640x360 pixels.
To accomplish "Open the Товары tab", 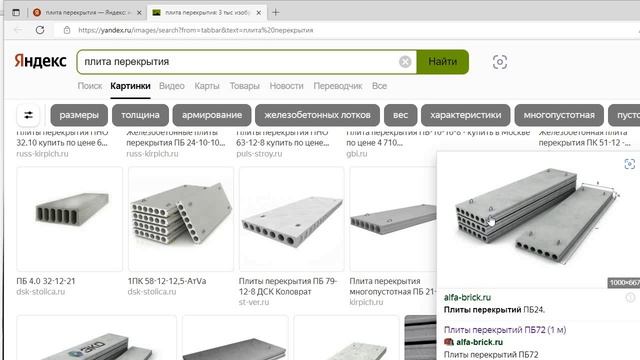I will pyautogui.click(x=244, y=86).
